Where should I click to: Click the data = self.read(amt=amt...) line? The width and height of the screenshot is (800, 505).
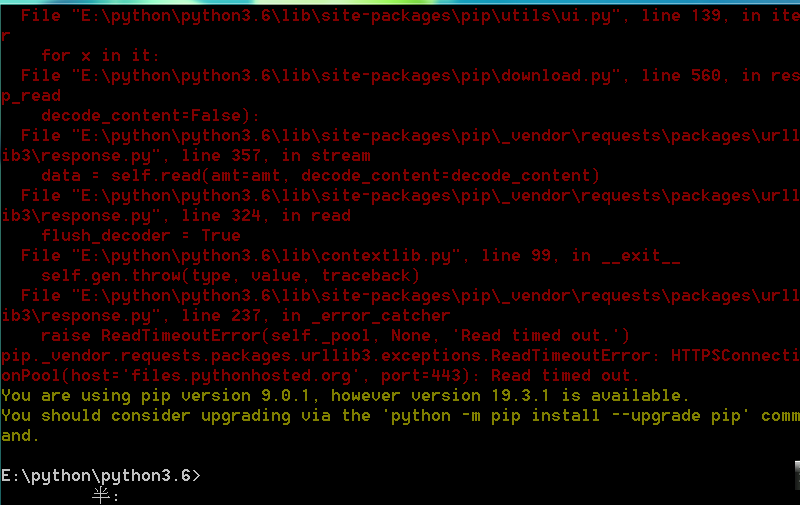[x=320, y=176]
